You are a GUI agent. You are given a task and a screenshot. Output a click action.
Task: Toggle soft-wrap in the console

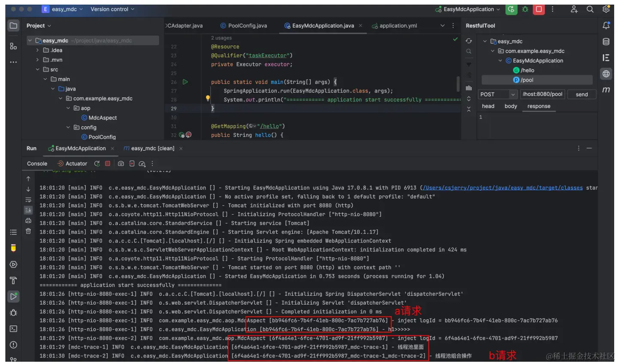pos(28,200)
